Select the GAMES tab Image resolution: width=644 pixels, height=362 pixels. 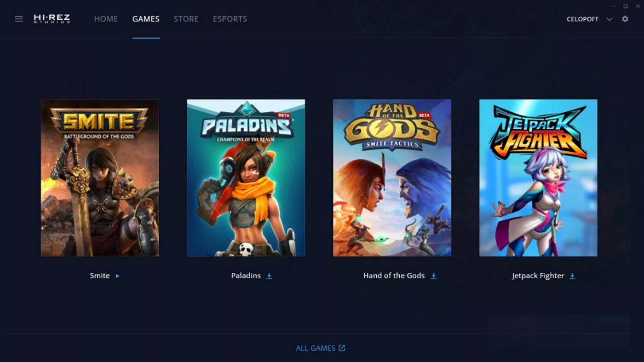pyautogui.click(x=146, y=19)
